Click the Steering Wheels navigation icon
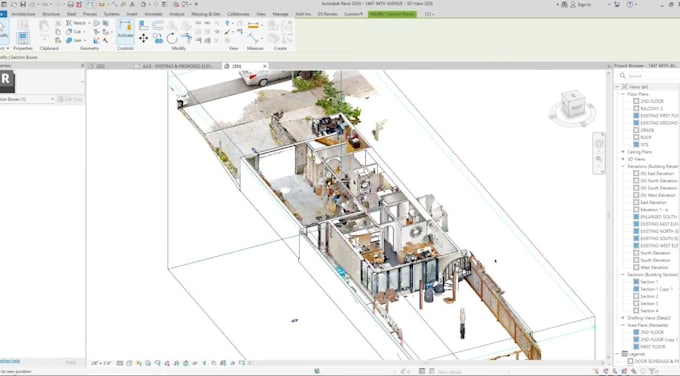 [599, 144]
